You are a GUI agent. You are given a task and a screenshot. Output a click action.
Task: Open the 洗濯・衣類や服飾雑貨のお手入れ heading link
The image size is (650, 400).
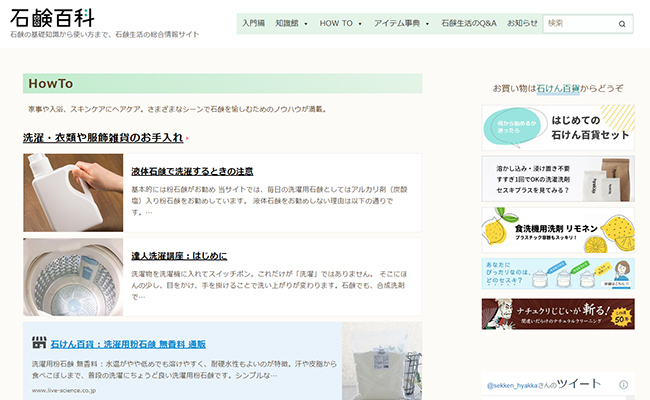103,138
